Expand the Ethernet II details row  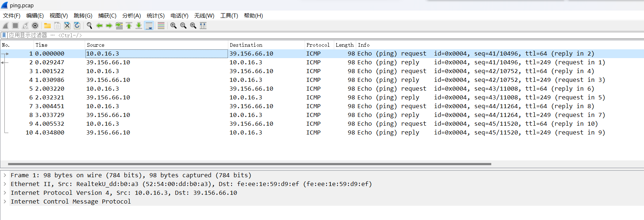click(x=5, y=184)
